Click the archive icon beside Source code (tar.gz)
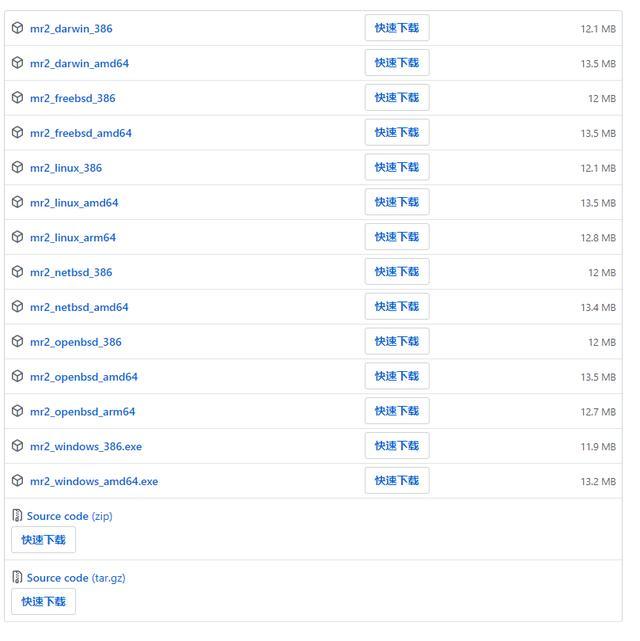640x641 pixels. pos(17,577)
